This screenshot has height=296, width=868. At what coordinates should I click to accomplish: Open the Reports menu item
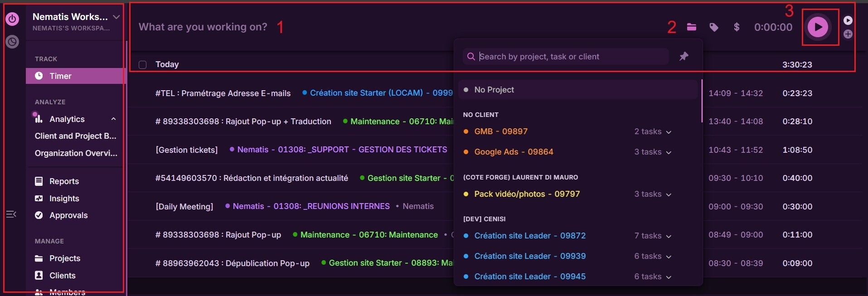pos(64,181)
